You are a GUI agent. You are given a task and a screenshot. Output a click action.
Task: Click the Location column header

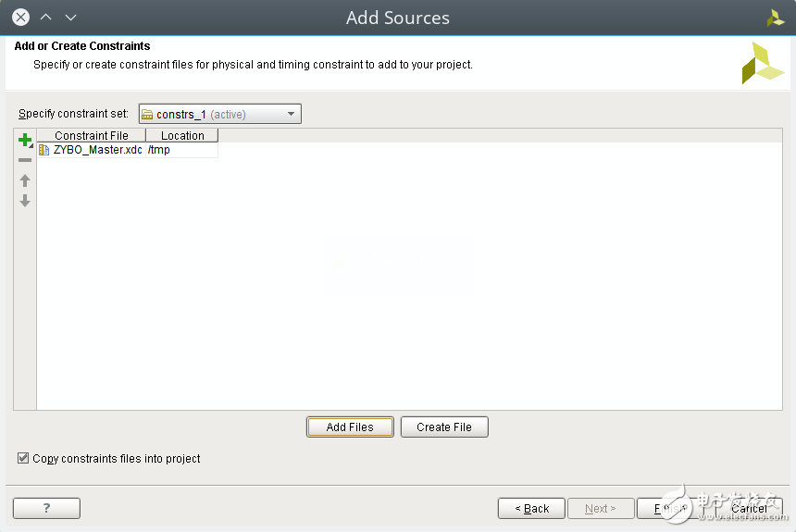click(182, 135)
